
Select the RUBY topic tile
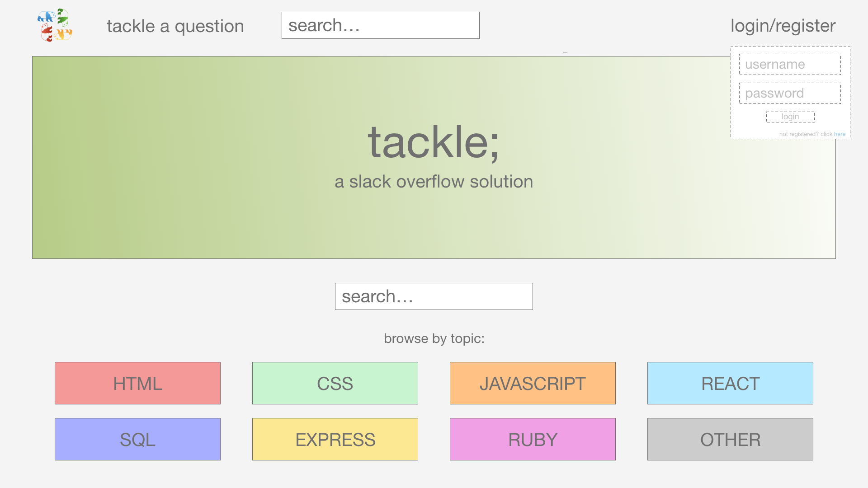pyautogui.click(x=533, y=439)
